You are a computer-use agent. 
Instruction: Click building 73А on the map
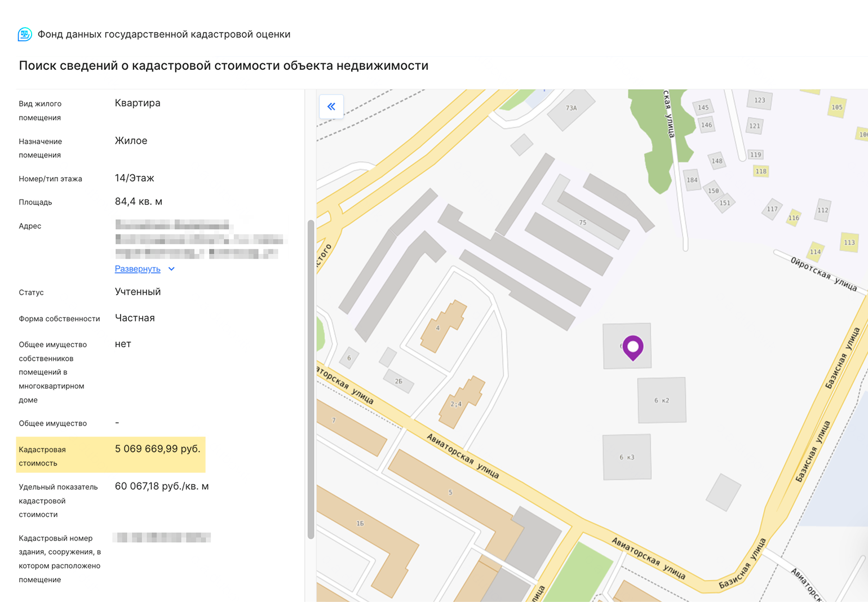pos(571,108)
